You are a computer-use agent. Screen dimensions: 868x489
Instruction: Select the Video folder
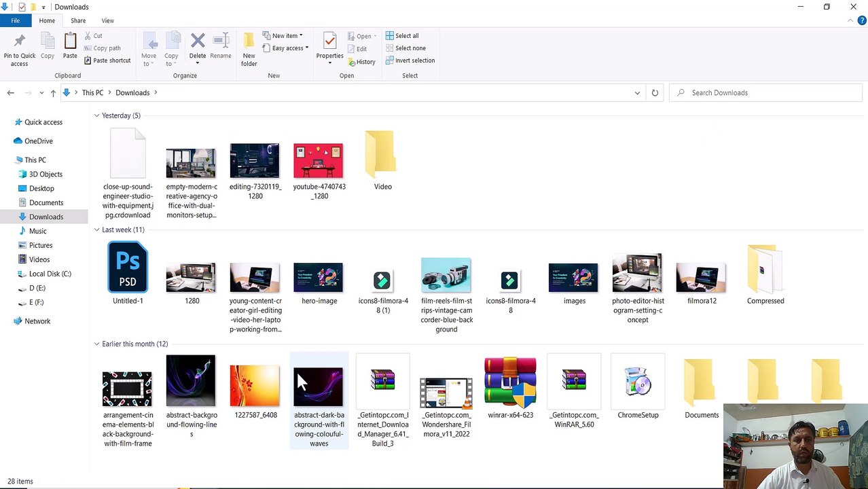coord(383,160)
